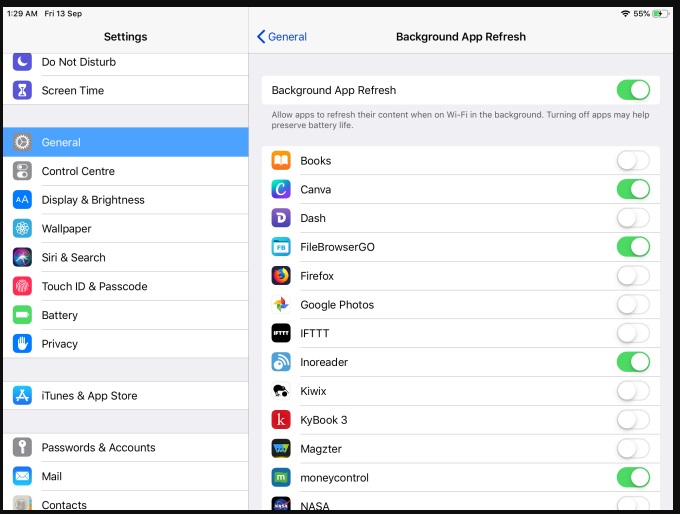
Task: Click the IFTTT app icon
Action: (281, 333)
